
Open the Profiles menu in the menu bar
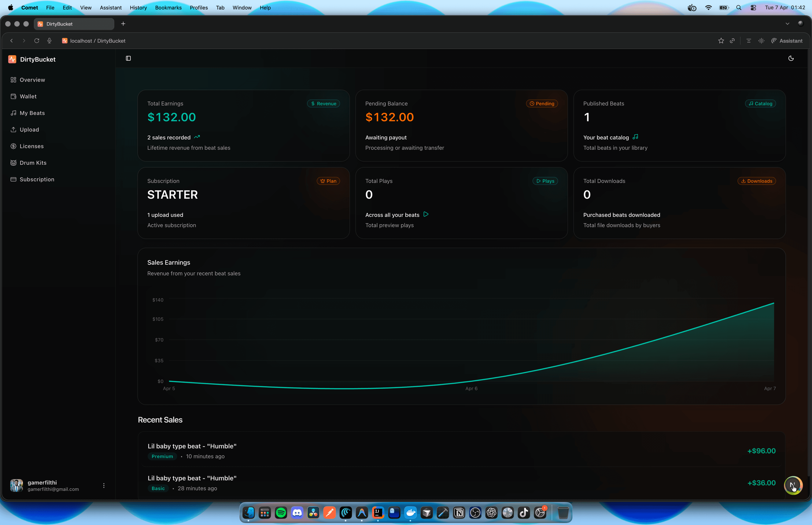pyautogui.click(x=199, y=7)
